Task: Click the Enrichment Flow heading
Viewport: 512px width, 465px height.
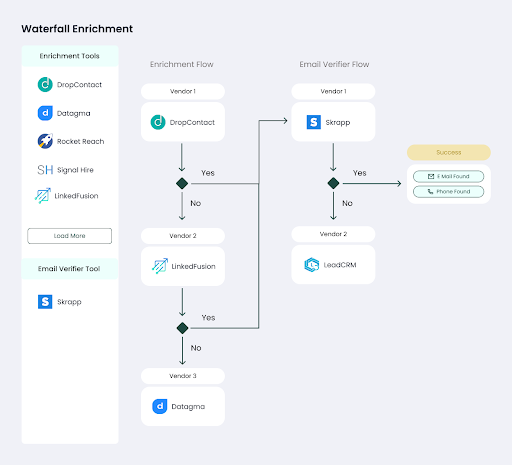Action: pos(182,64)
